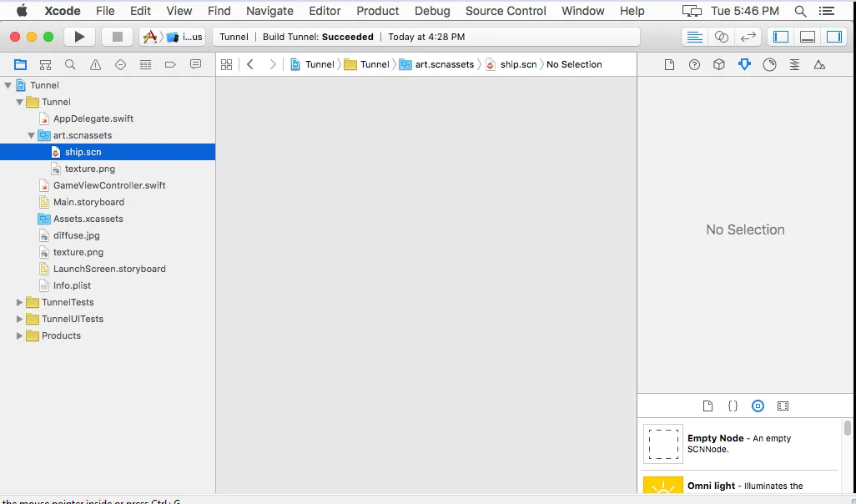Image resolution: width=856 pixels, height=504 pixels.
Task: Open GameViewController.swift
Action: tap(108, 185)
